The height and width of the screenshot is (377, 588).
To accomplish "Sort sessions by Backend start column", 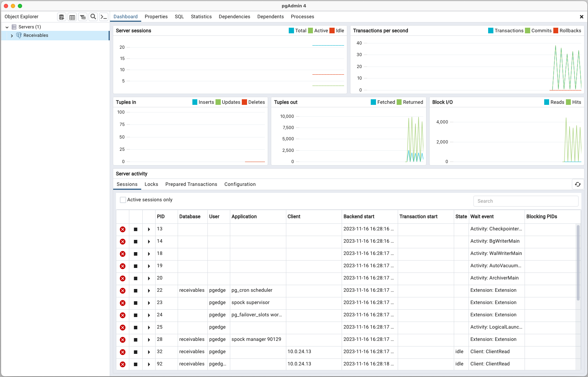I will (359, 217).
